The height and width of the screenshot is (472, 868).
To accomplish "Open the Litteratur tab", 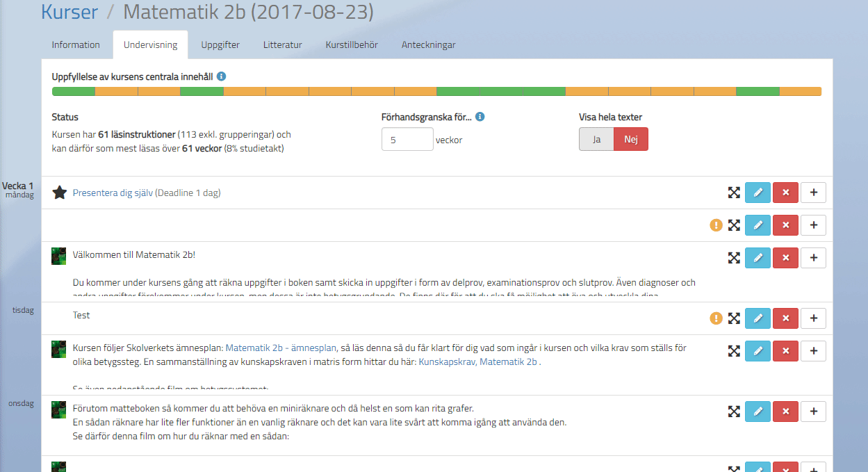I will point(282,45).
